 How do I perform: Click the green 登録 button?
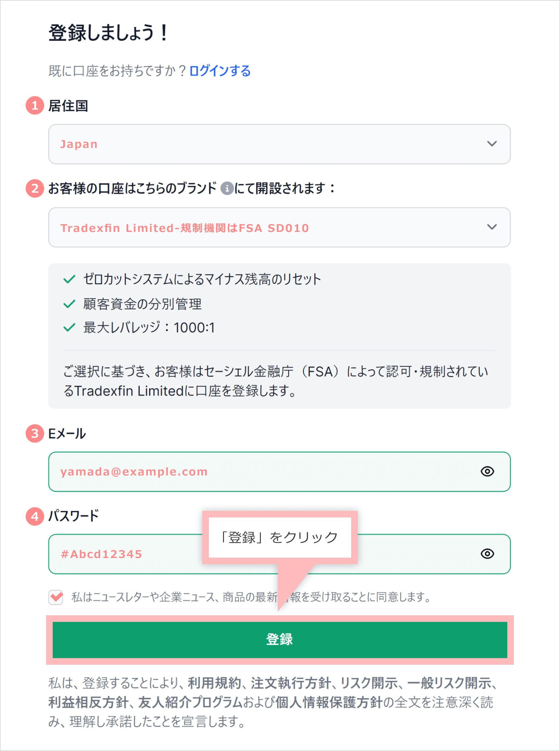[x=280, y=639]
